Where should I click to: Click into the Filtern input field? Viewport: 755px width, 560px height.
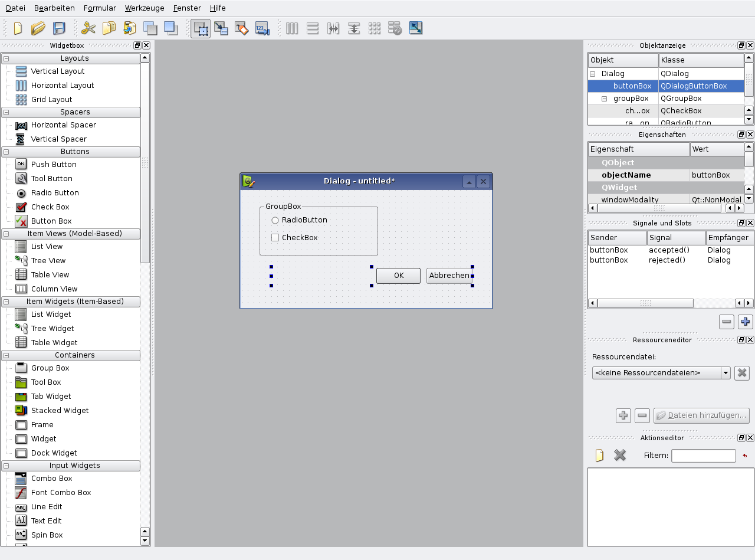point(703,456)
